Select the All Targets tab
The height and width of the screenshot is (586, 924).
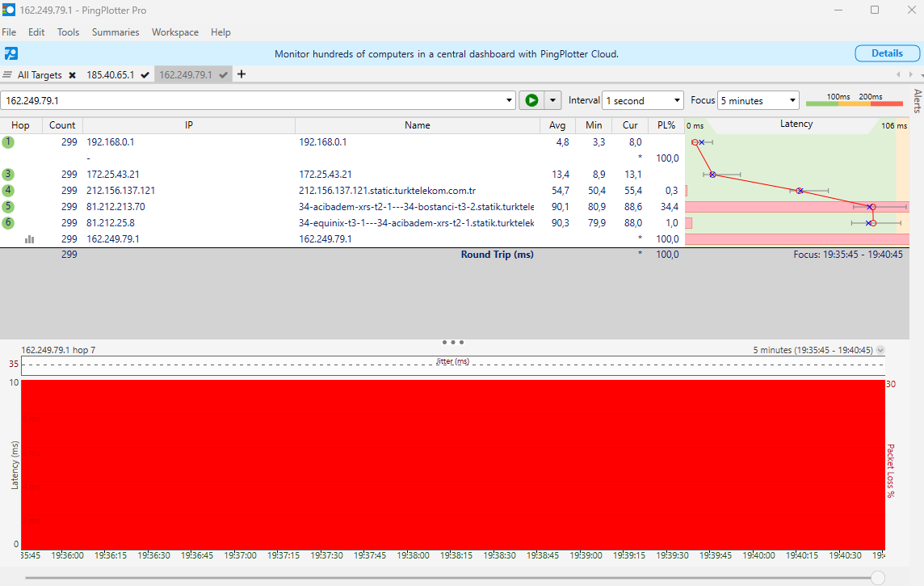(40, 75)
